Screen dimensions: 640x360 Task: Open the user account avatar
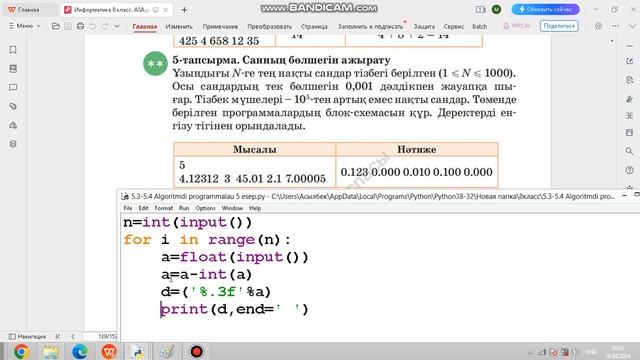[x=496, y=9]
